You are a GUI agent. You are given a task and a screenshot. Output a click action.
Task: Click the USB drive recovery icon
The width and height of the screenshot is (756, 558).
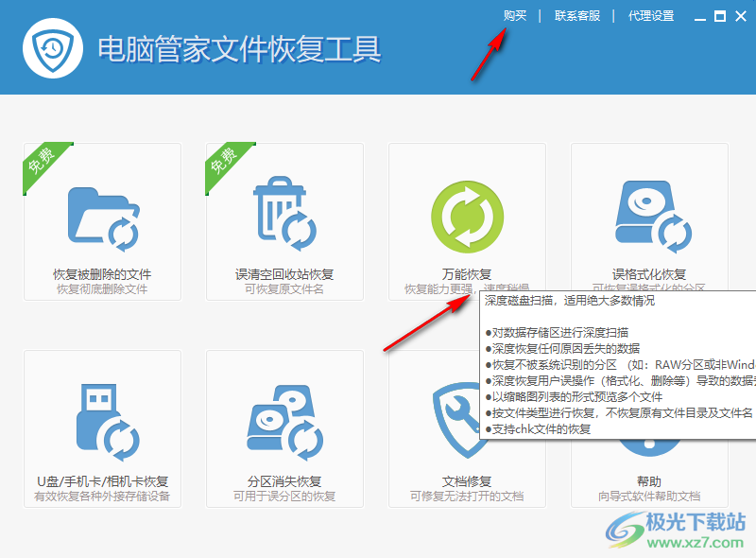[x=108, y=423]
